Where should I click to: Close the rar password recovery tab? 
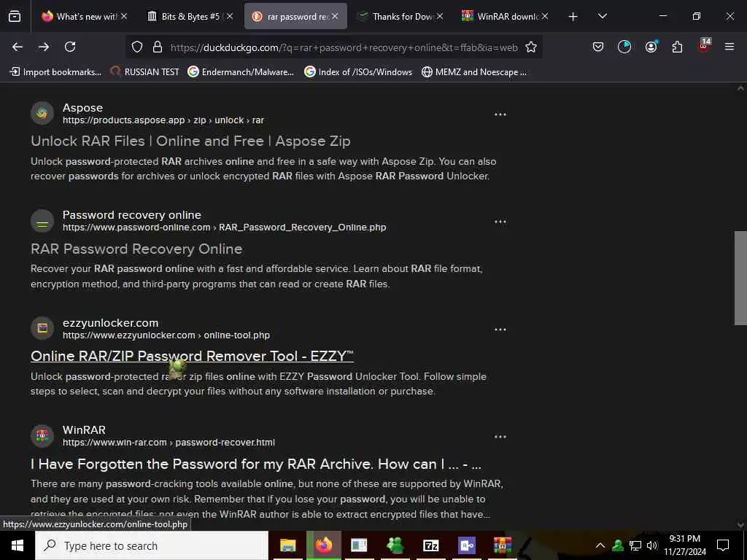(335, 17)
